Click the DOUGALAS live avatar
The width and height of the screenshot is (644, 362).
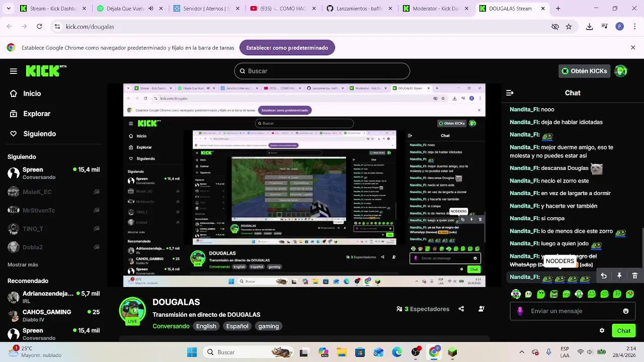coord(132,310)
